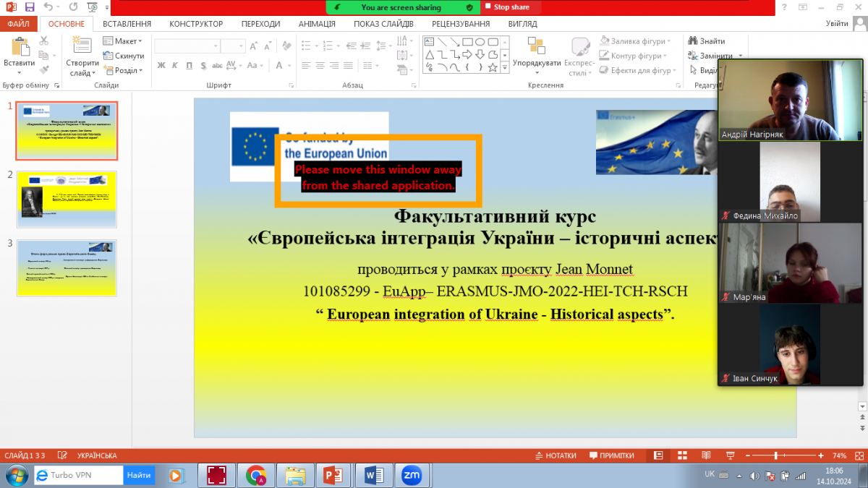Open Word from the taskbar

click(x=374, y=475)
